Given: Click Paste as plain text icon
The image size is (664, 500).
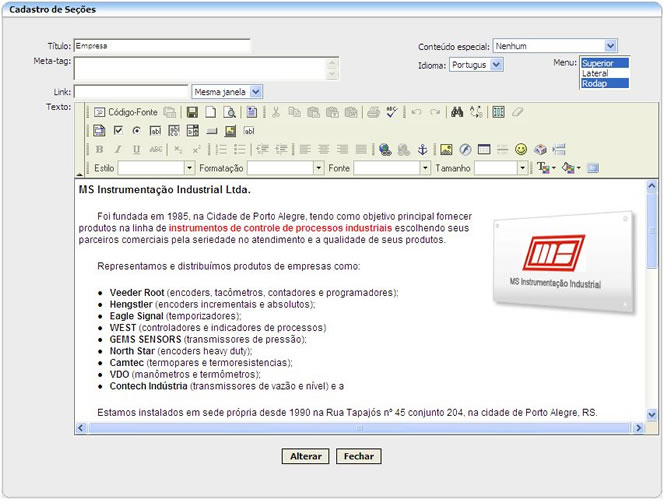Looking at the screenshot, I should pos(332,112).
